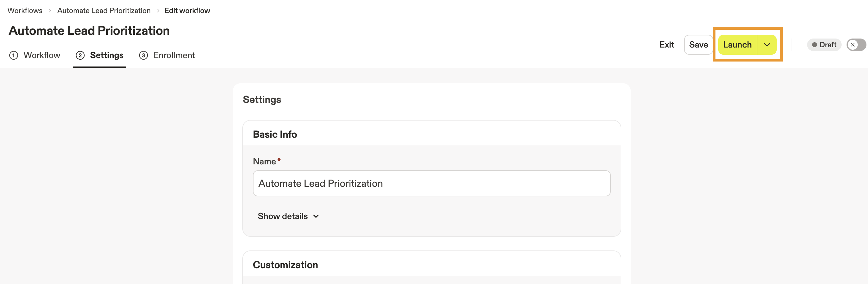Click the Basic Info section header
The width and height of the screenshot is (868, 284).
coord(275,135)
